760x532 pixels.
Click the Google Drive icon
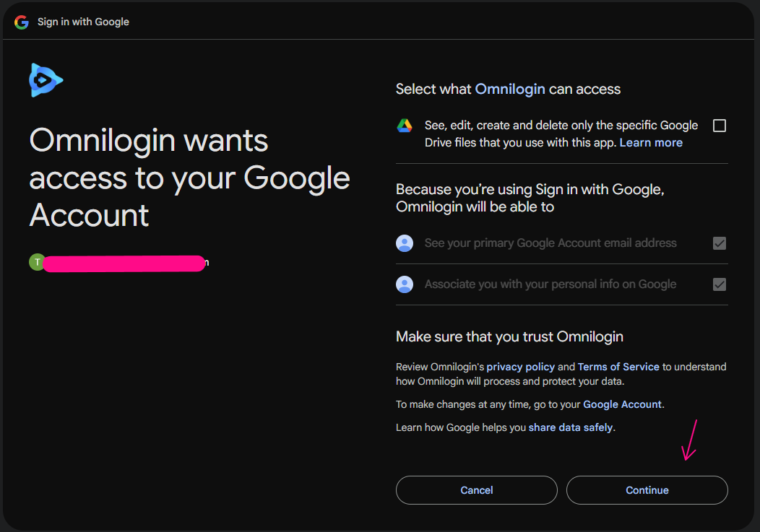tap(404, 126)
